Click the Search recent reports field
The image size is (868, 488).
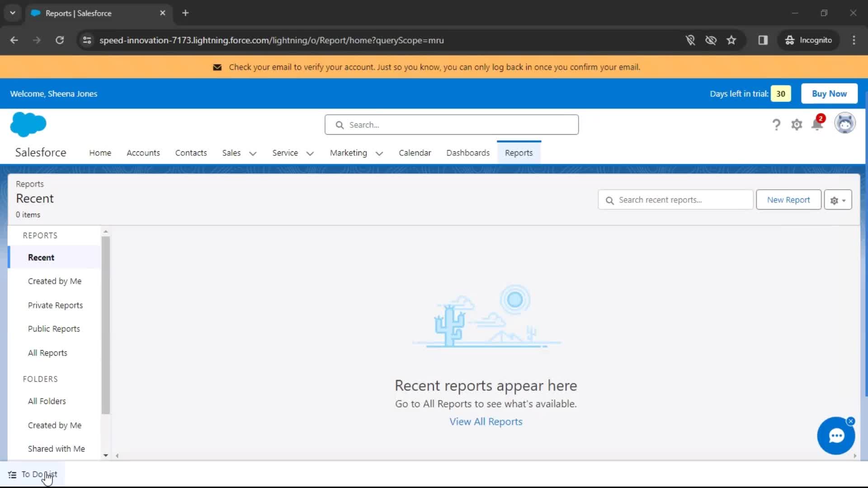pos(675,200)
